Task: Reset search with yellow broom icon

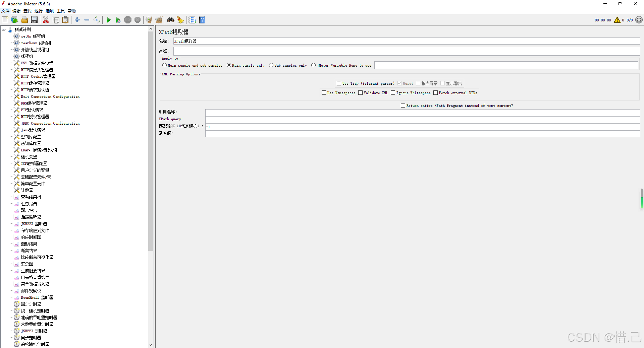Action: coord(180,20)
